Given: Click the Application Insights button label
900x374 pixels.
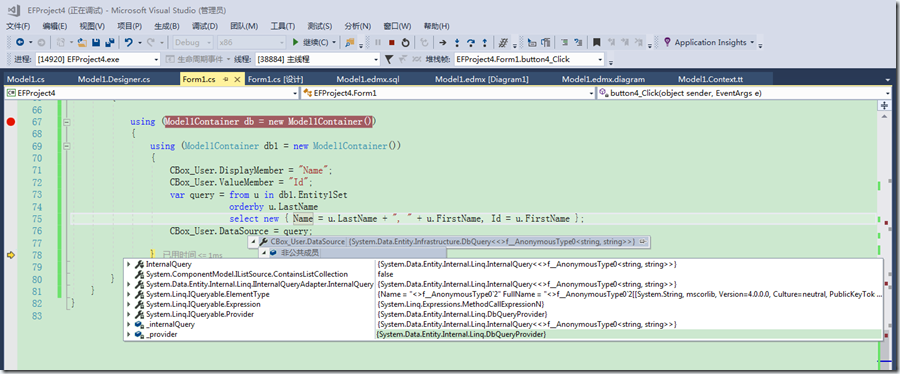Looking at the screenshot, I should (710, 42).
